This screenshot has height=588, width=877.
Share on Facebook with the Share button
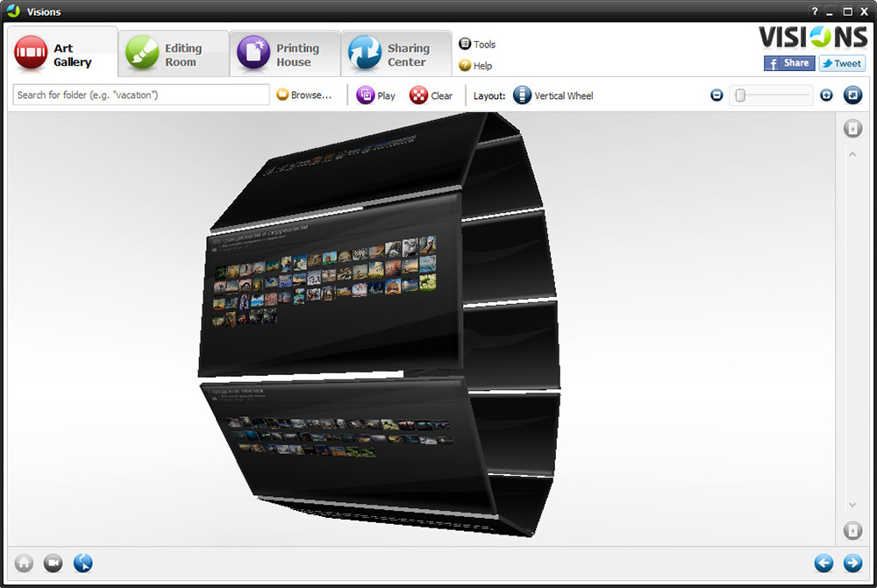tap(789, 63)
